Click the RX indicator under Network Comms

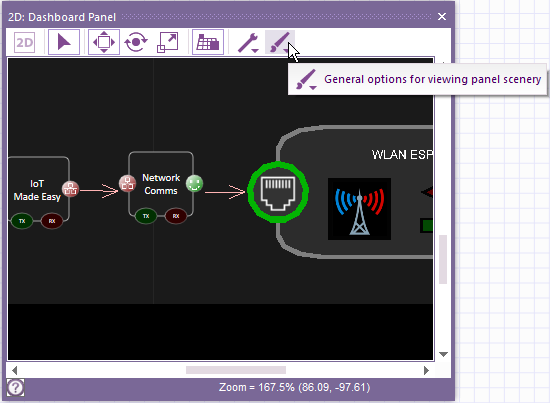(176, 216)
